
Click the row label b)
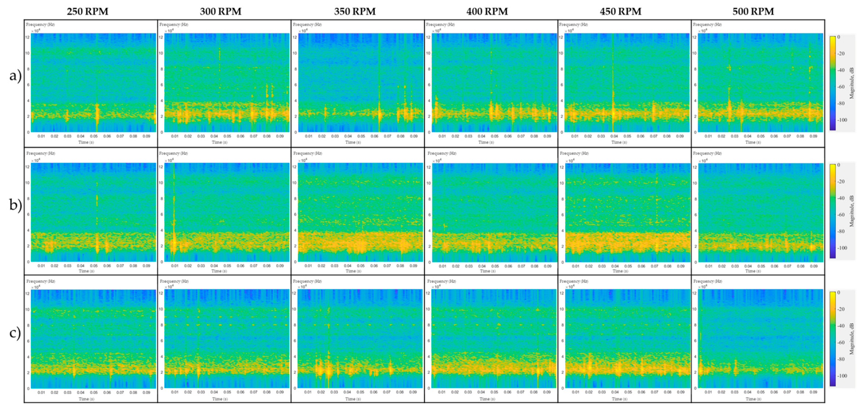point(15,205)
